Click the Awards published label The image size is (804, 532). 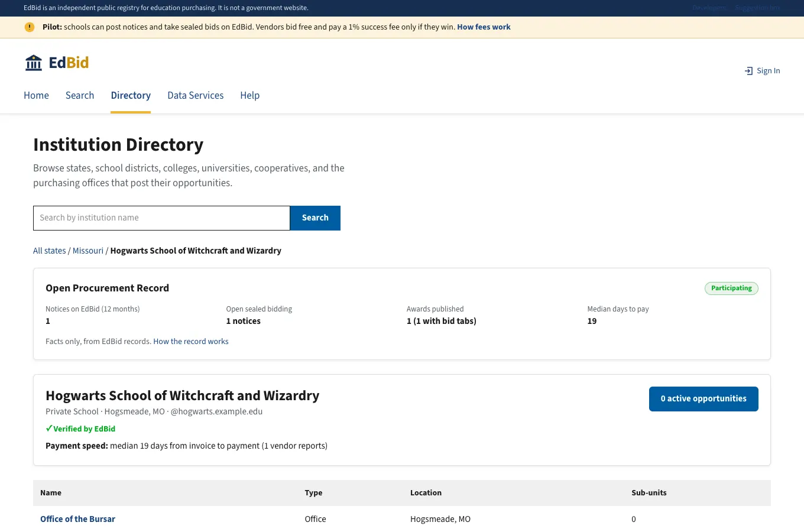point(435,309)
